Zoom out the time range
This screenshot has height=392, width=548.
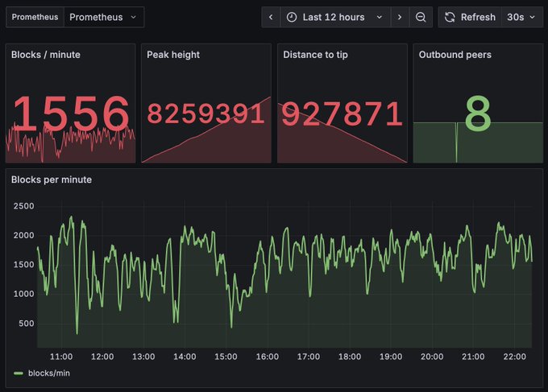421,17
